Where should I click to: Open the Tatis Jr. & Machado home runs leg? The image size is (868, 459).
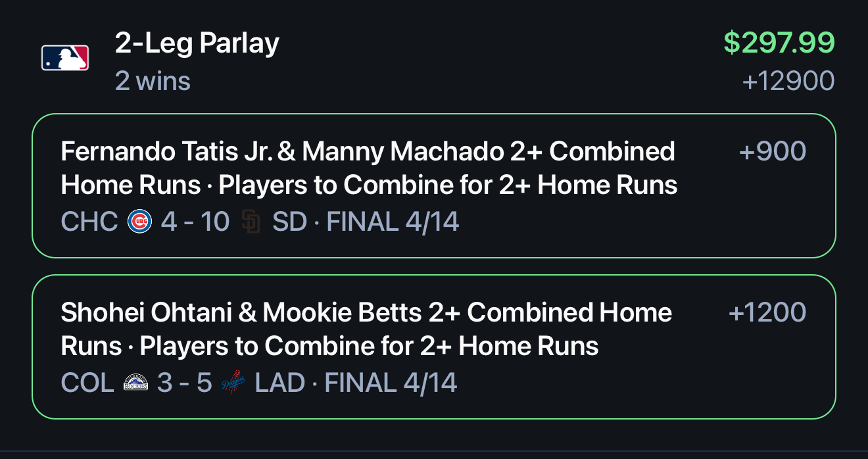[x=434, y=186]
